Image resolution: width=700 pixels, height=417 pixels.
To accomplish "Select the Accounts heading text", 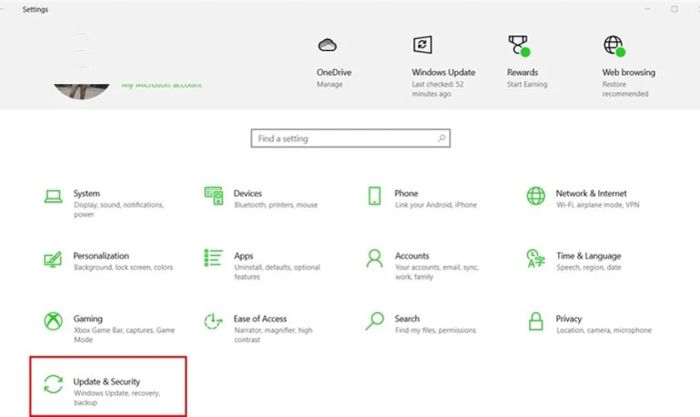I will (412, 256).
